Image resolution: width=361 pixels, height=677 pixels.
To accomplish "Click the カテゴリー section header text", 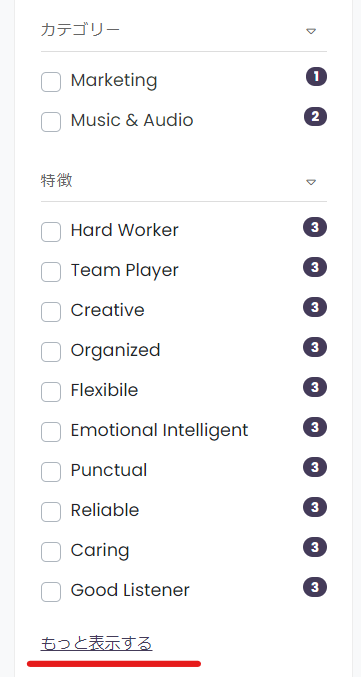I will click(80, 30).
